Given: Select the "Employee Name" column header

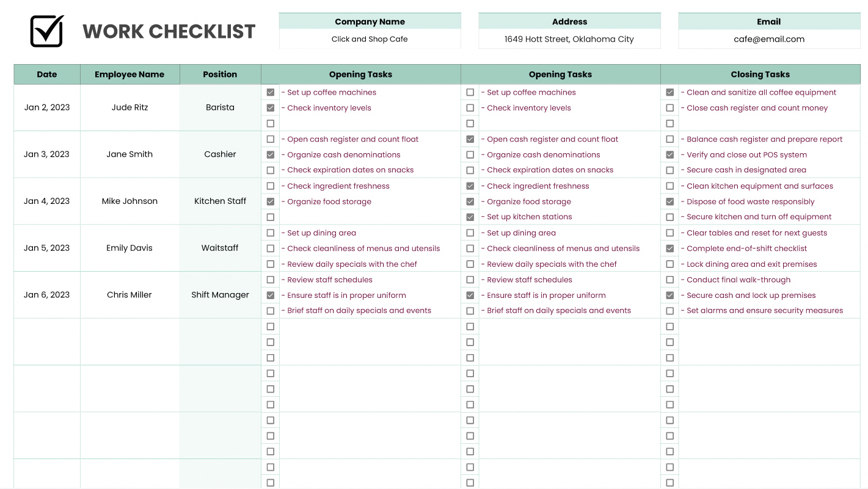Looking at the screenshot, I should (129, 74).
